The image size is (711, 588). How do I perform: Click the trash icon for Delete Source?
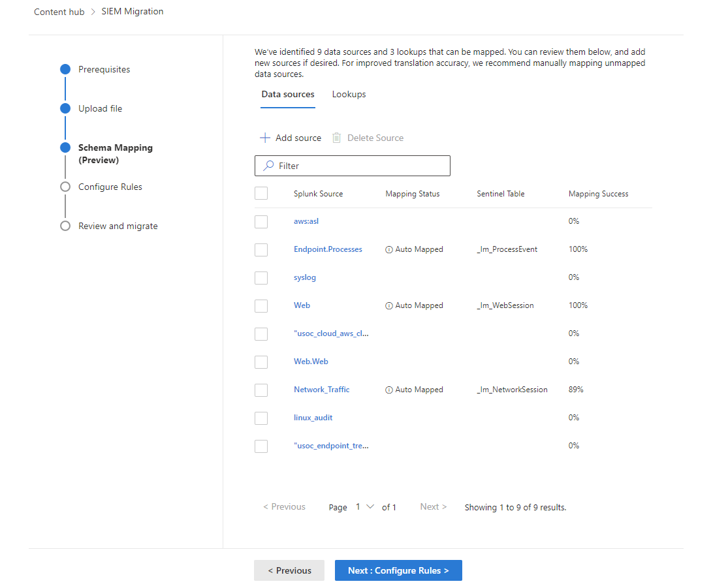tap(336, 138)
